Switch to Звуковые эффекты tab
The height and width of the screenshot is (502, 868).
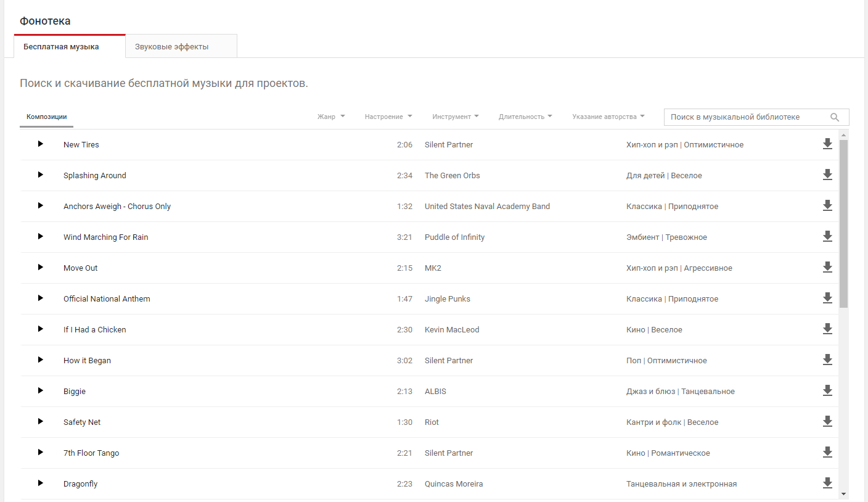tap(181, 46)
